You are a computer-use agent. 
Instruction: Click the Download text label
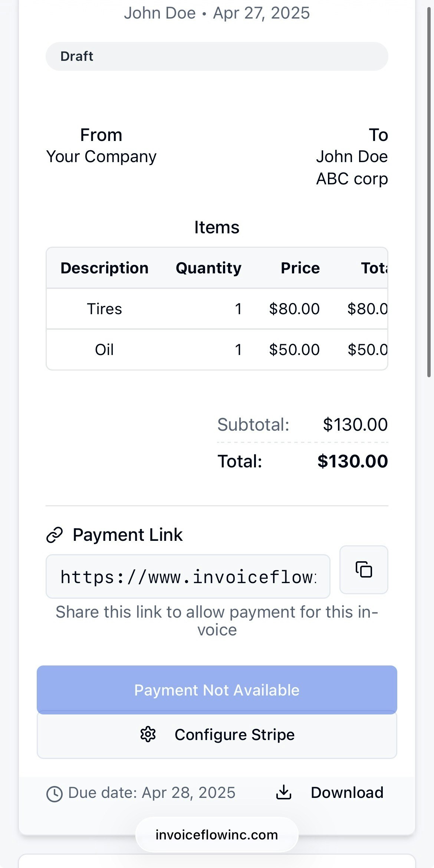[347, 792]
